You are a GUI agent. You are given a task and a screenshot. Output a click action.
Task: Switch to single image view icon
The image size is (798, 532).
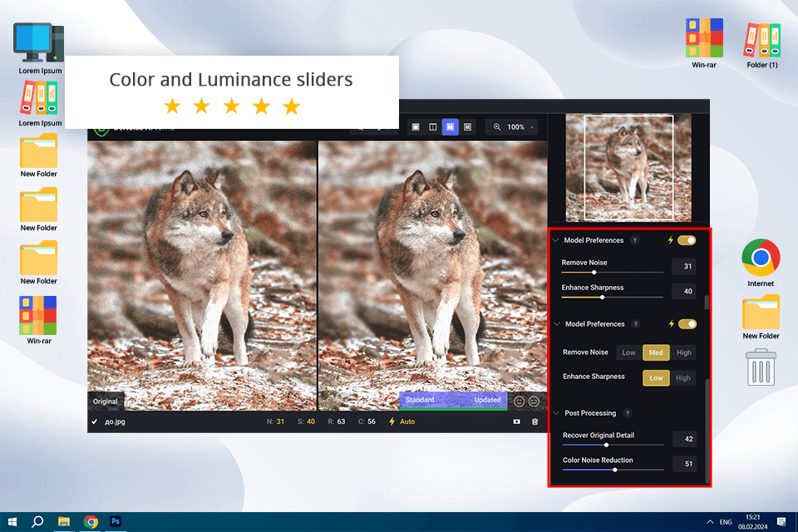click(x=416, y=126)
